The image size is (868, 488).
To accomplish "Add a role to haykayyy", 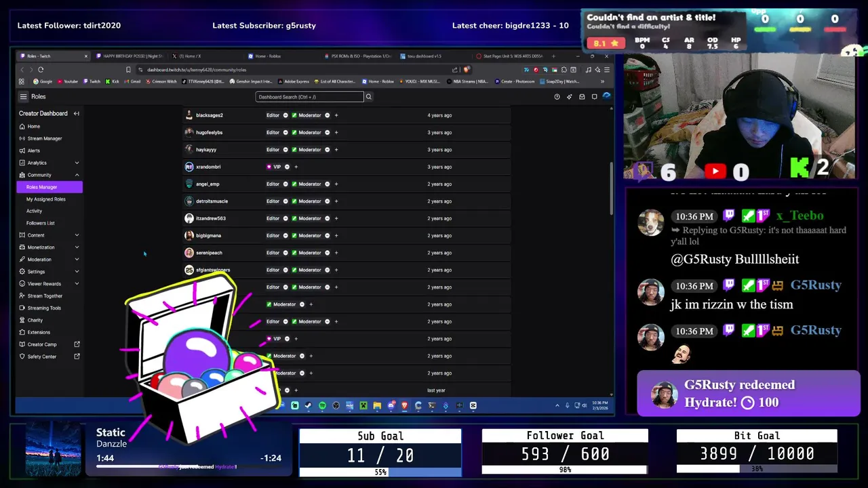I will tap(336, 150).
